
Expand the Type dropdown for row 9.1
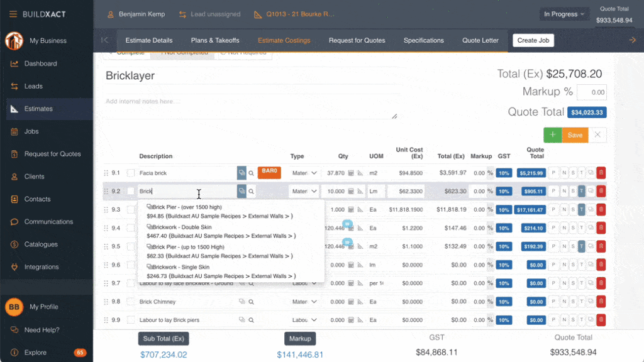[x=304, y=173]
